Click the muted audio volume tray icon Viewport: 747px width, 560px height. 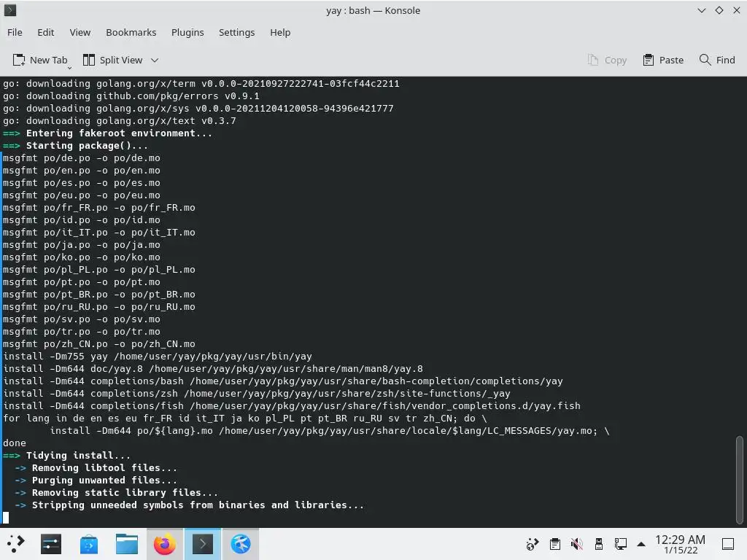(x=577, y=544)
